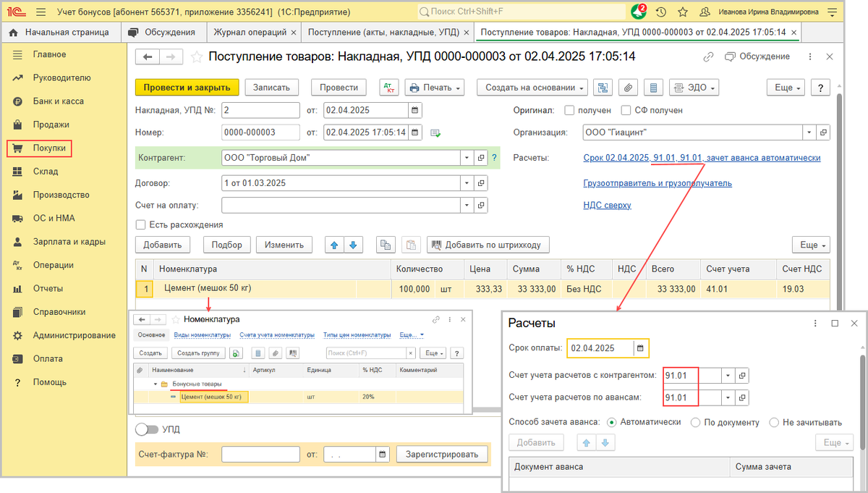Add document to favorites with star near title
The height and width of the screenshot is (493, 868).
197,57
